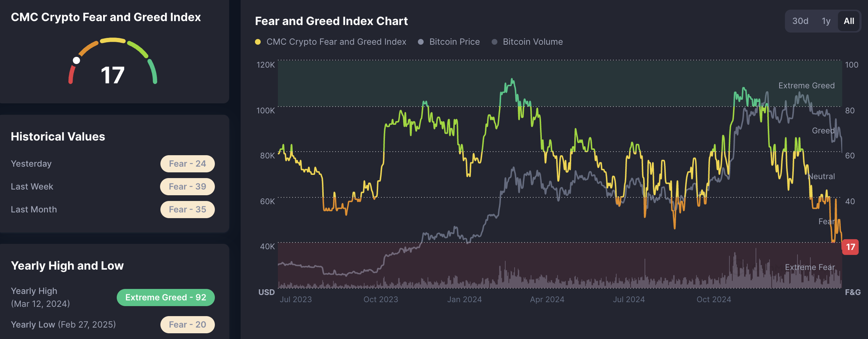Click the red 17 current value marker

click(850, 247)
